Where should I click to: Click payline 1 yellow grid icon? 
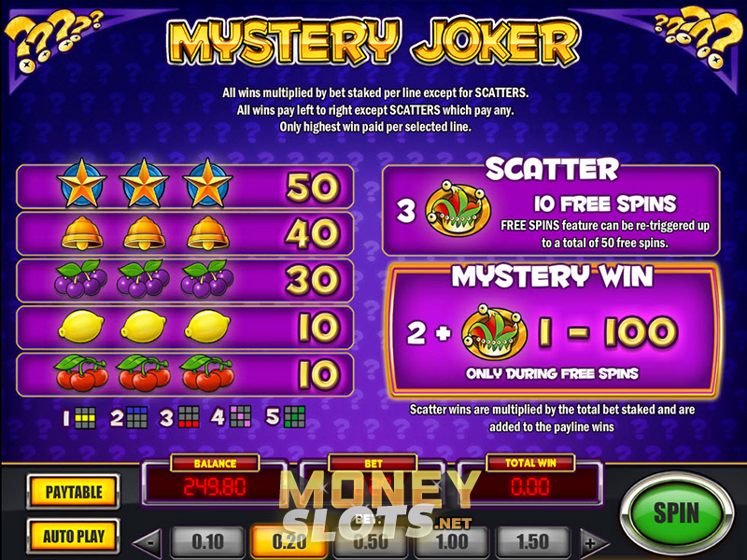pos(86,418)
